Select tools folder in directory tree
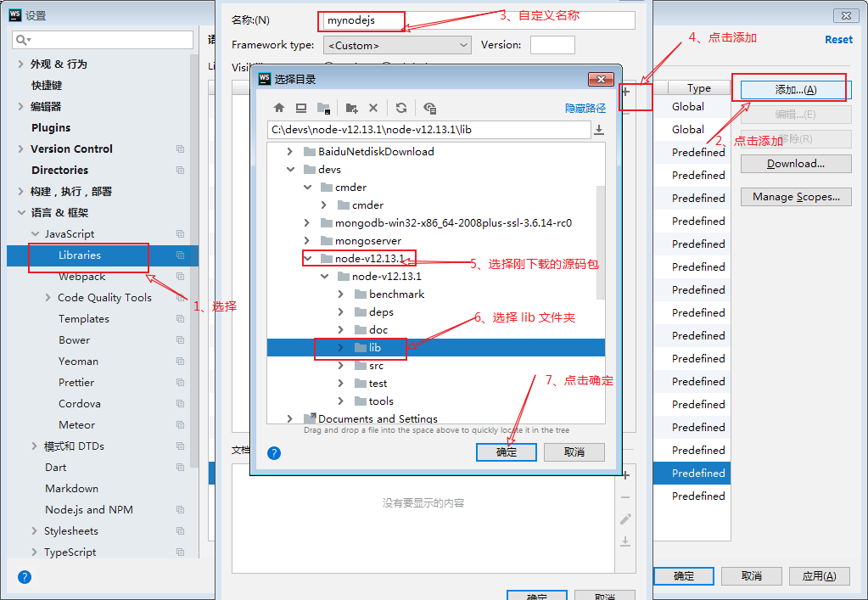868x600 pixels. (382, 401)
